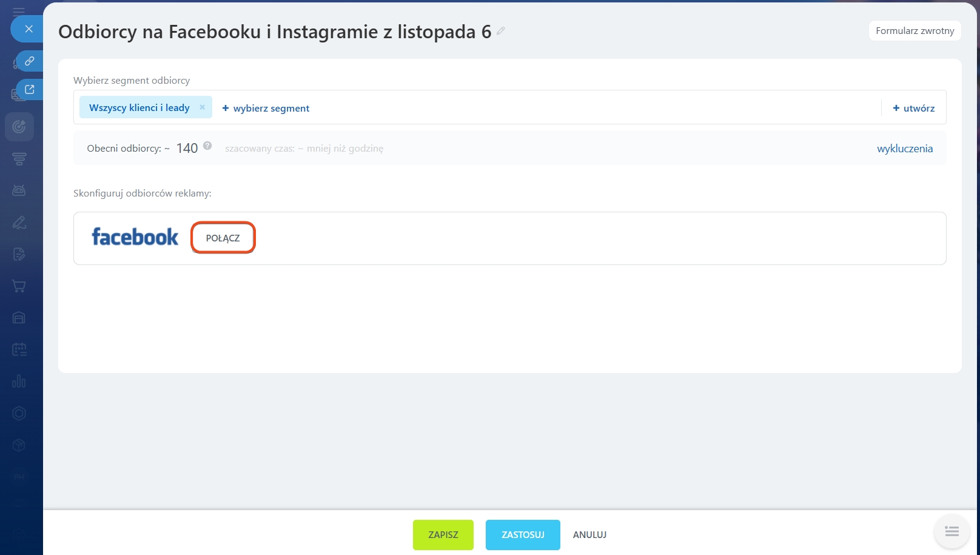Edit the audience title with the pencil icon
This screenshot has height=555, width=980.
coord(501,31)
